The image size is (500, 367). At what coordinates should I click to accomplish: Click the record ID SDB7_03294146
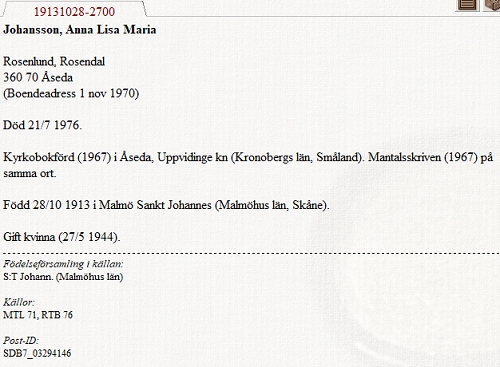point(37,353)
